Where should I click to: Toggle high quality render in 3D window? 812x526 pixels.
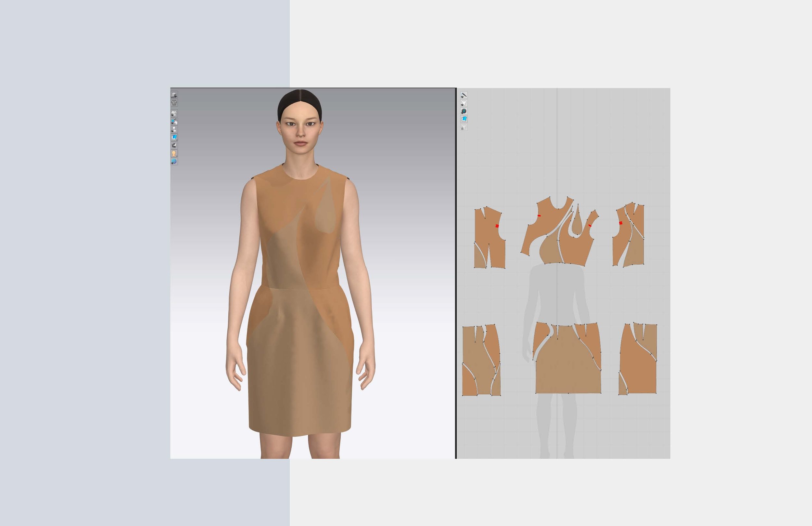(174, 95)
